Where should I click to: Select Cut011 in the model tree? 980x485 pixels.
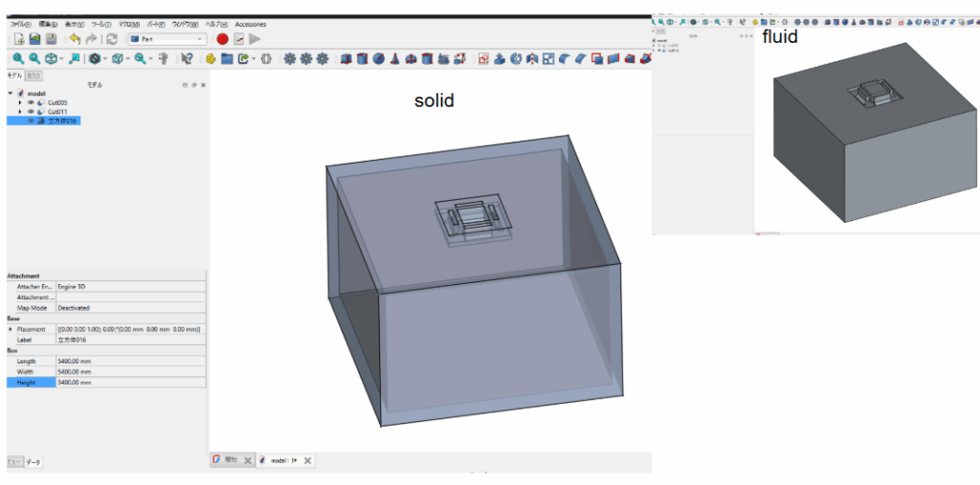[57, 112]
